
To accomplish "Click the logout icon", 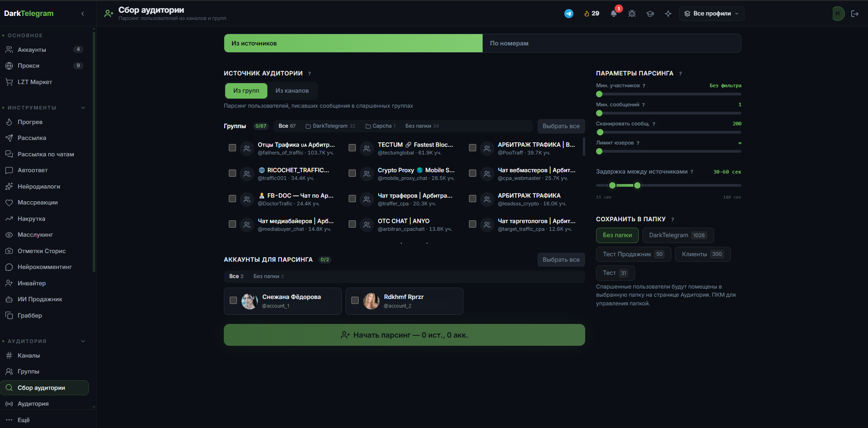I will click(855, 14).
